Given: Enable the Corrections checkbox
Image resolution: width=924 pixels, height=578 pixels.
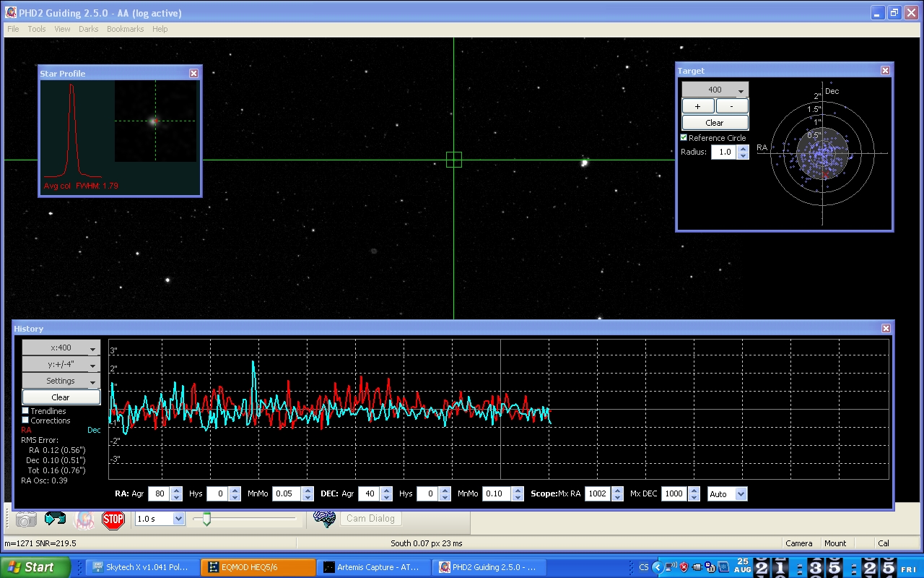Looking at the screenshot, I should [25, 420].
